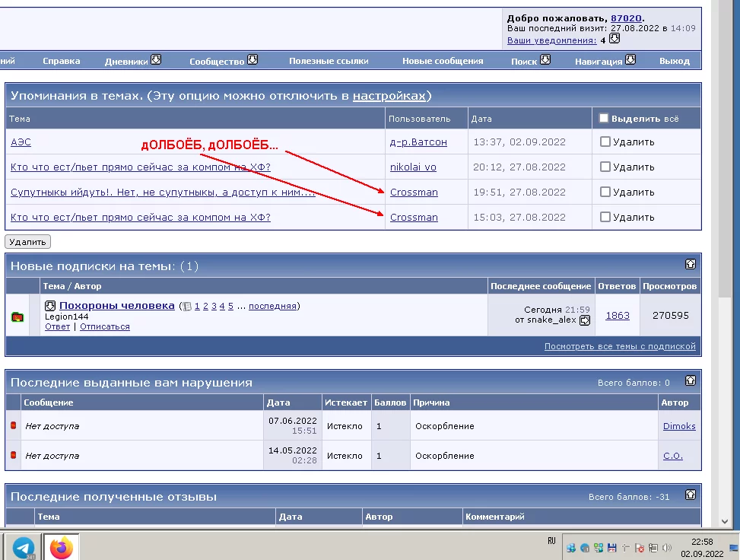Collapse the 'Последние полученные отзывы' panel

[690, 495]
